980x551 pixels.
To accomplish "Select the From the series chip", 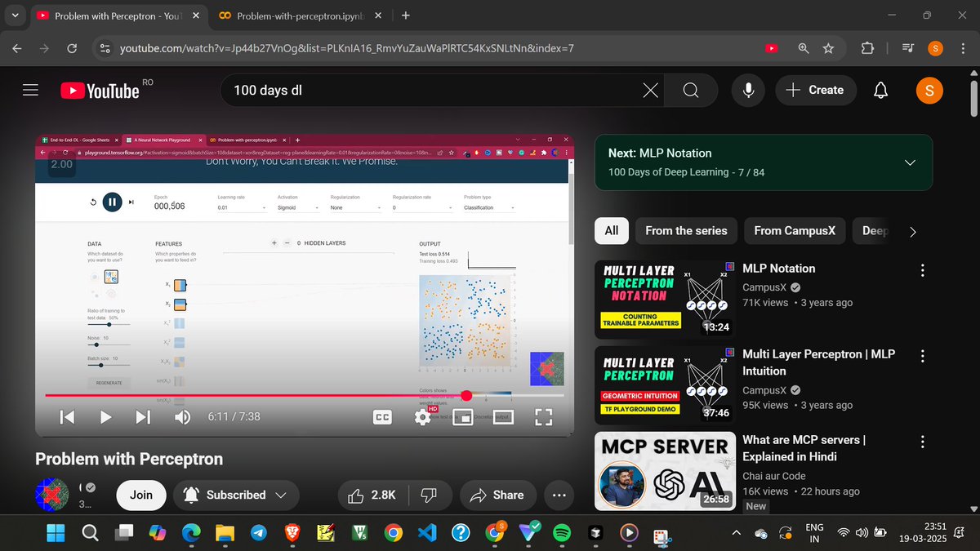I will point(686,231).
